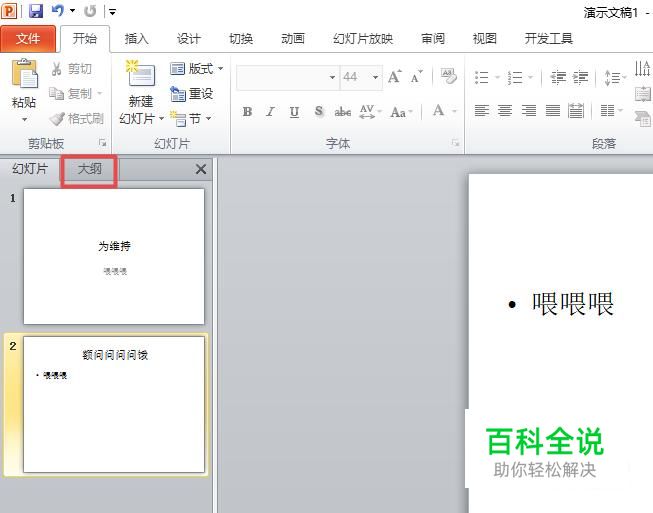Image resolution: width=653 pixels, height=513 pixels.
Task: Open the 幻灯片放映 ribbon tab
Action: click(x=363, y=39)
